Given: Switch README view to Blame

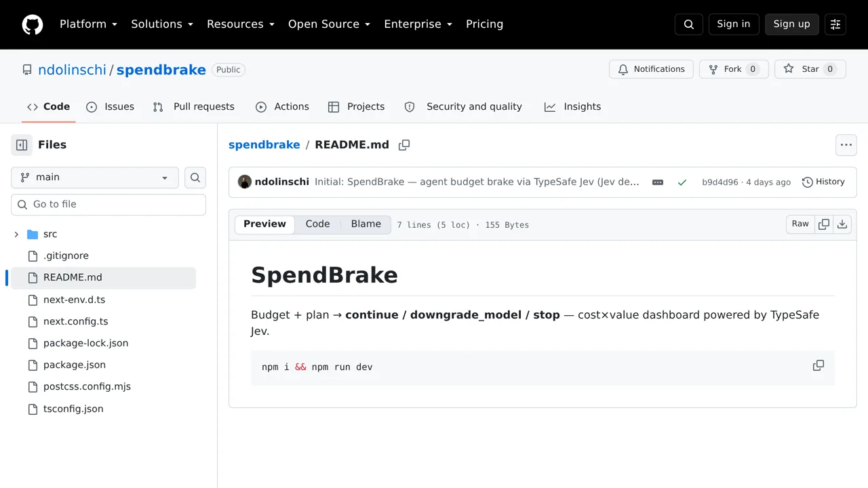Looking at the screenshot, I should pos(366,224).
